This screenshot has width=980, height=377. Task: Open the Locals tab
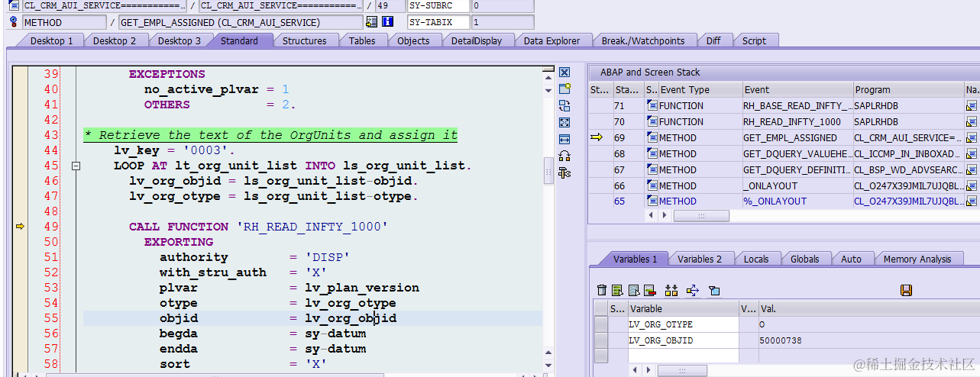click(x=756, y=259)
